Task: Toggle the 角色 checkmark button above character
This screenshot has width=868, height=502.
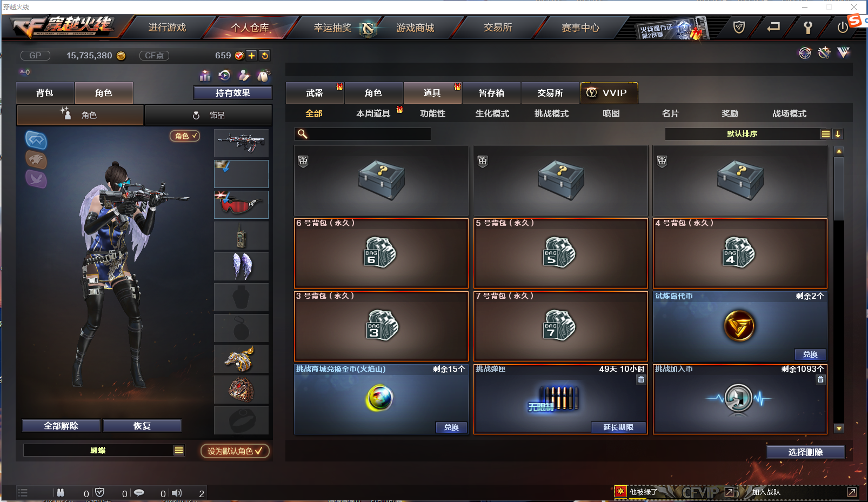Action: click(185, 136)
